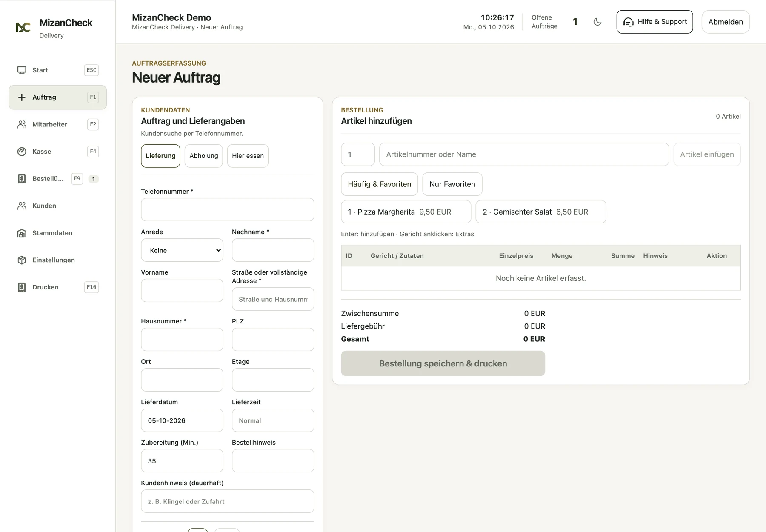Switch to Häufig & Favoriten filter
This screenshot has width=766, height=532.
379,184
